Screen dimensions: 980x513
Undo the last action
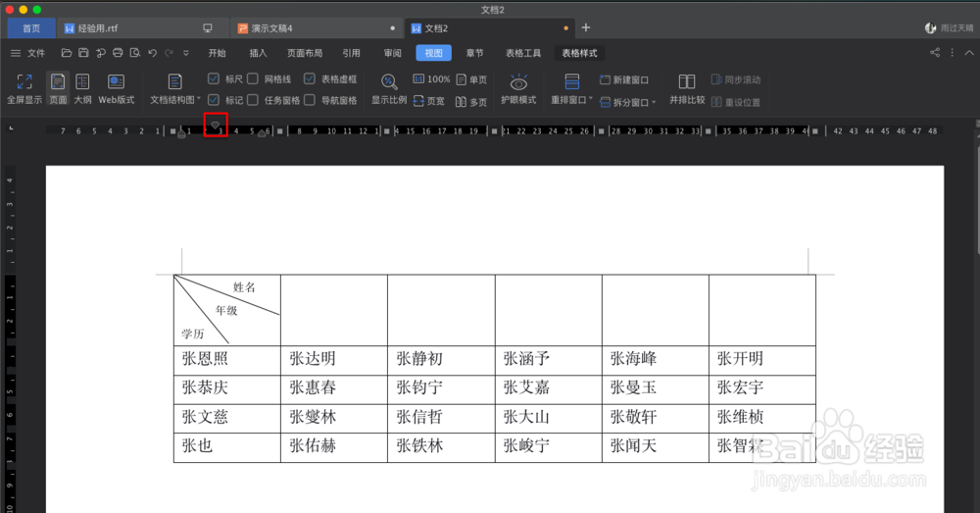(153, 53)
